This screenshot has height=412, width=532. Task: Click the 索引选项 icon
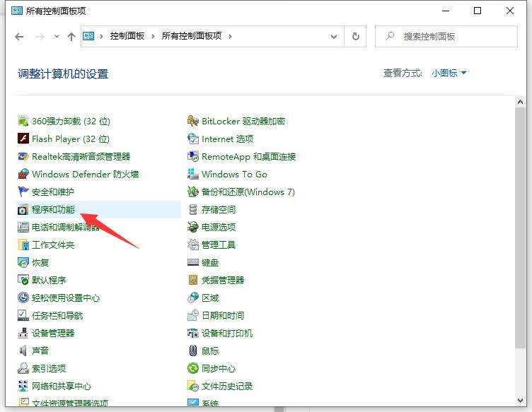click(23, 368)
